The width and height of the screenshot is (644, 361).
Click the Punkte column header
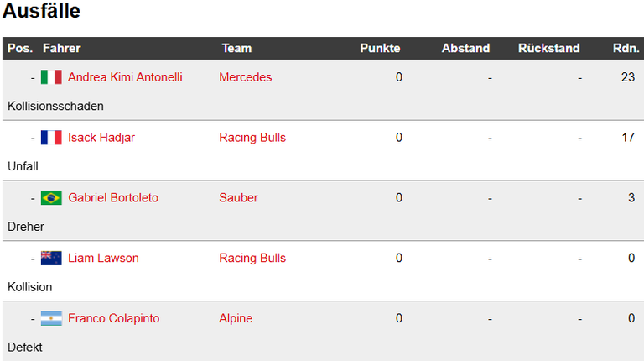click(x=380, y=48)
